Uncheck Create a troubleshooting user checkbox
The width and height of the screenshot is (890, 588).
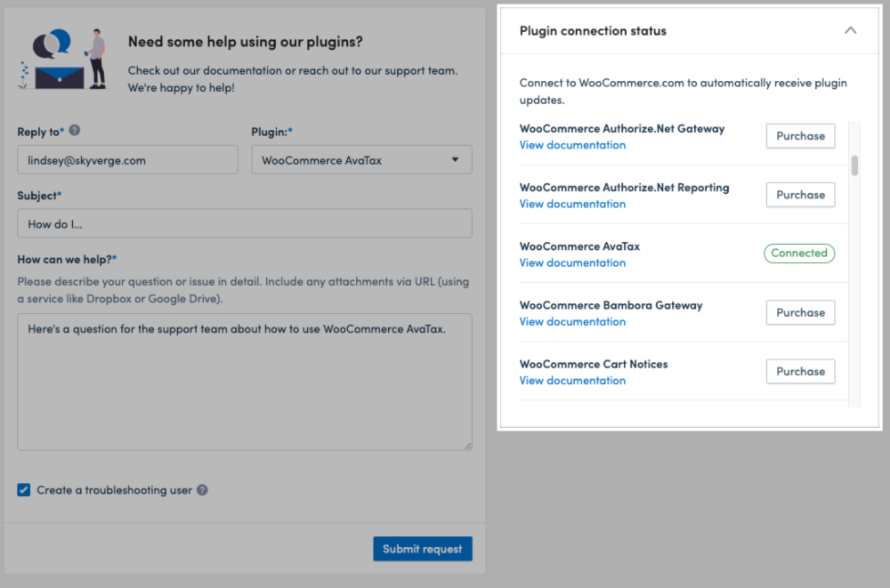24,490
